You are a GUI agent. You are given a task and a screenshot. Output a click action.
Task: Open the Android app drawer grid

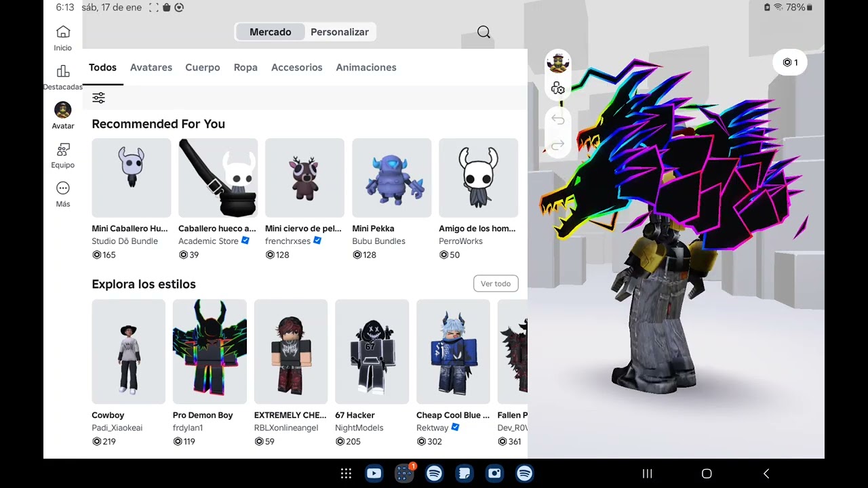[346, 474]
